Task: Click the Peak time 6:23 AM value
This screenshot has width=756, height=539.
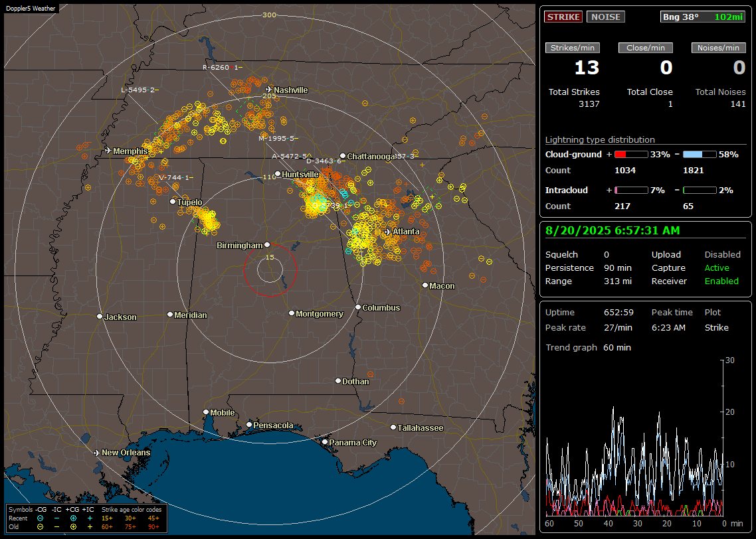Action: (x=668, y=327)
